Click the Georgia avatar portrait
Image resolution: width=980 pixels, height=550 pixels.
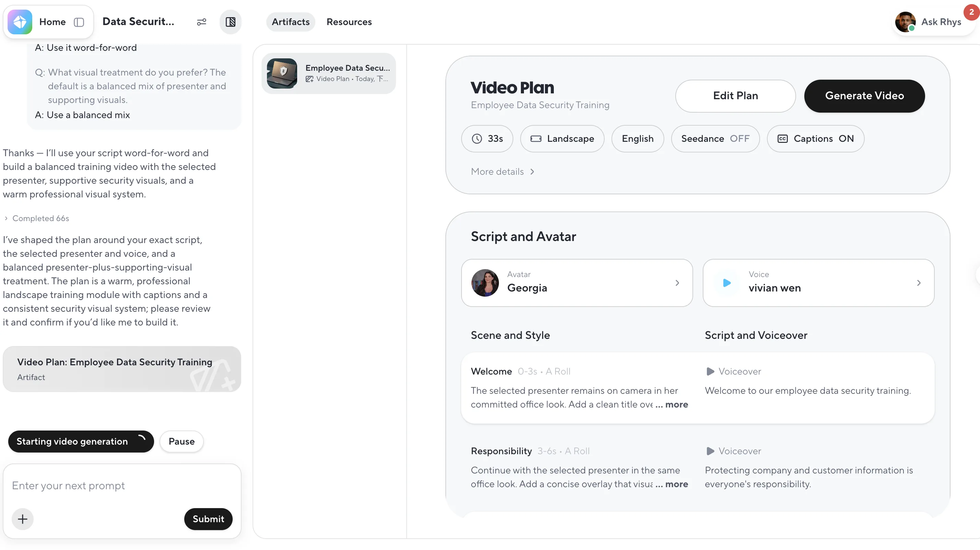point(485,283)
